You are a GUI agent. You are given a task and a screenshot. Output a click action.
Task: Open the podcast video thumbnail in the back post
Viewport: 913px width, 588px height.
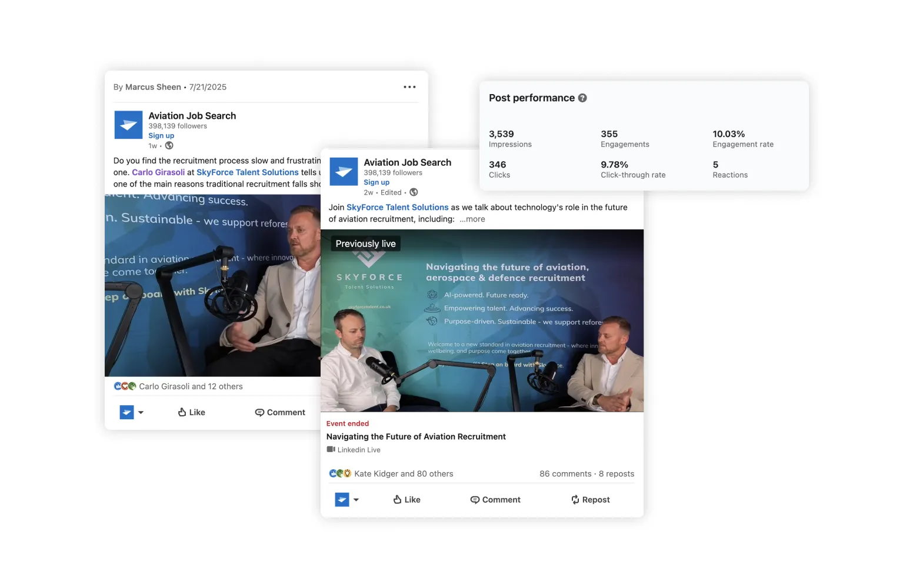tap(212, 285)
